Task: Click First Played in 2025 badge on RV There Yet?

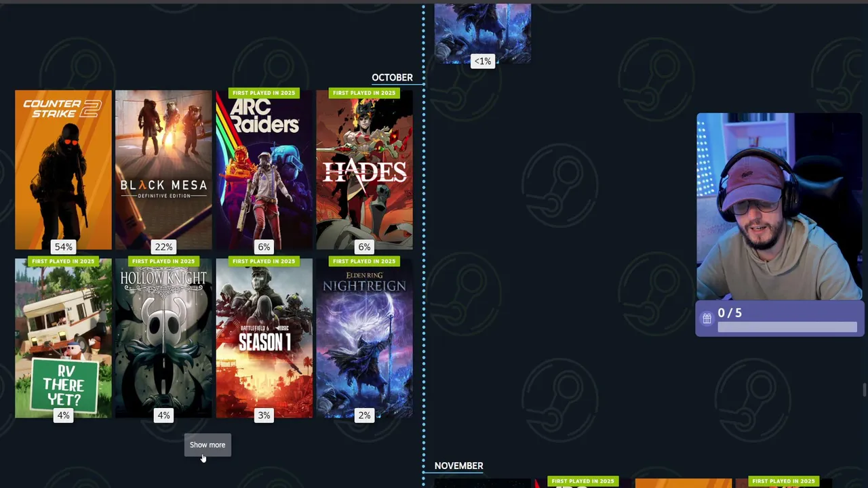Action: click(x=63, y=261)
